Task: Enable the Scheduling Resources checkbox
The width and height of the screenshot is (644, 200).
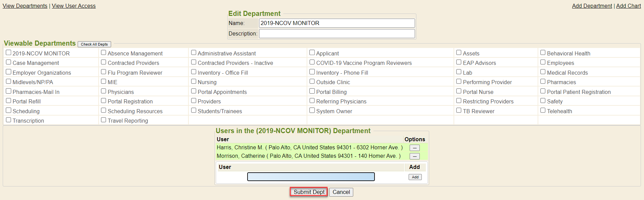Action: tap(104, 110)
